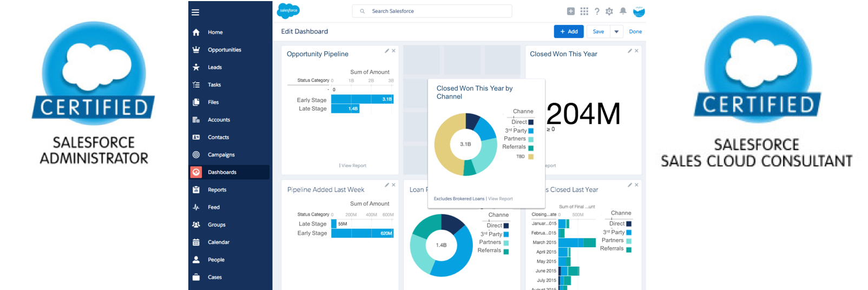Click the Dashboards gauge icon
Viewport: 868px width, 290px height.
tap(196, 172)
